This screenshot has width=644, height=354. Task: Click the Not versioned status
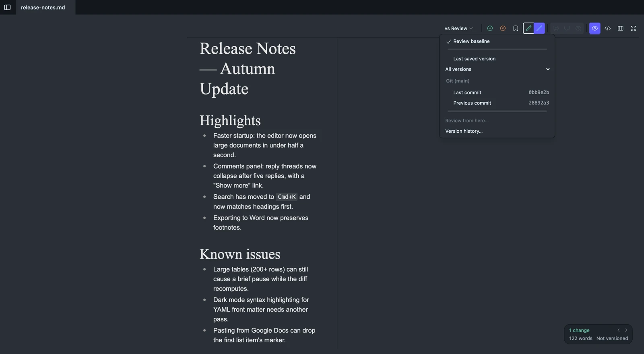point(612,338)
